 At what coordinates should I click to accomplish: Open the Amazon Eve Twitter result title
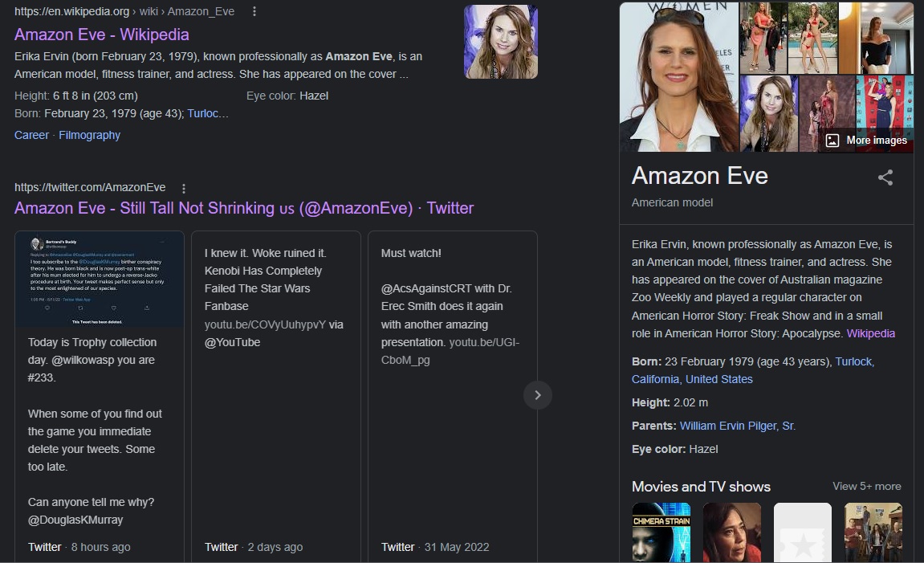(244, 208)
